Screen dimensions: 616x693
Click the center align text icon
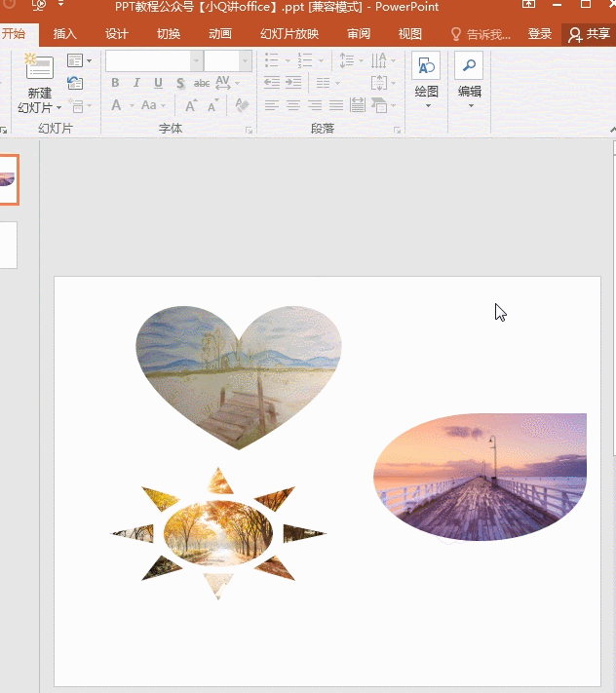click(x=293, y=105)
